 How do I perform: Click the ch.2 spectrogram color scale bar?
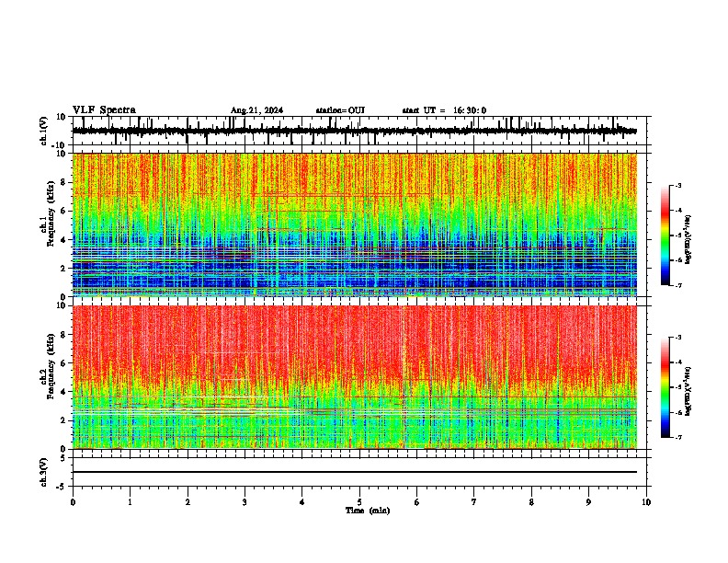pyautogui.click(x=665, y=387)
